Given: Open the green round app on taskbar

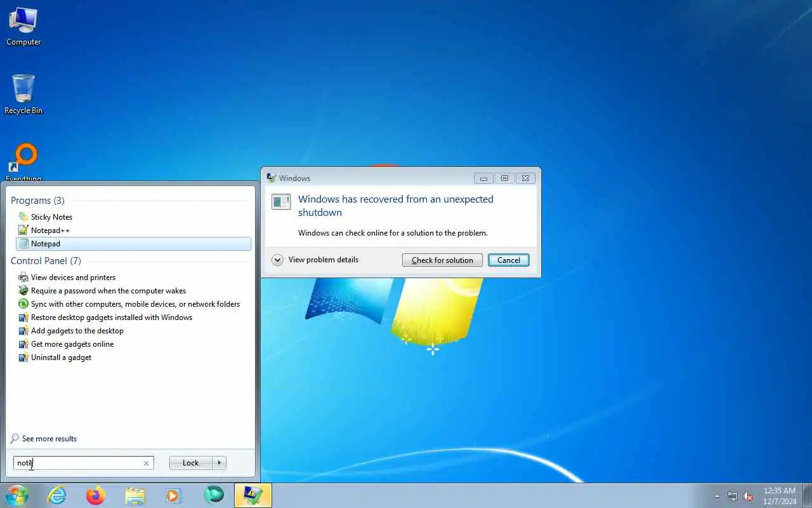Looking at the screenshot, I should pos(214,494).
